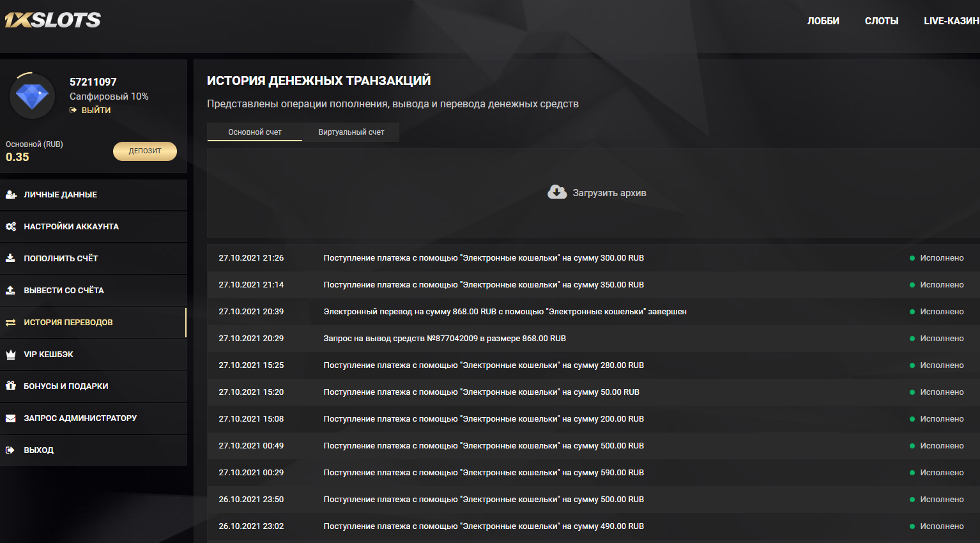
Task: Click the blue sapphire diamond avatar
Action: (x=32, y=96)
